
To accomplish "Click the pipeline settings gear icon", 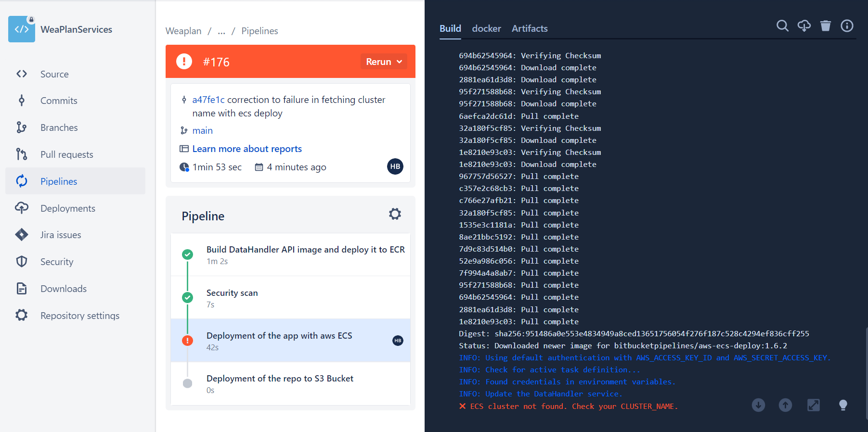I will click(x=395, y=214).
